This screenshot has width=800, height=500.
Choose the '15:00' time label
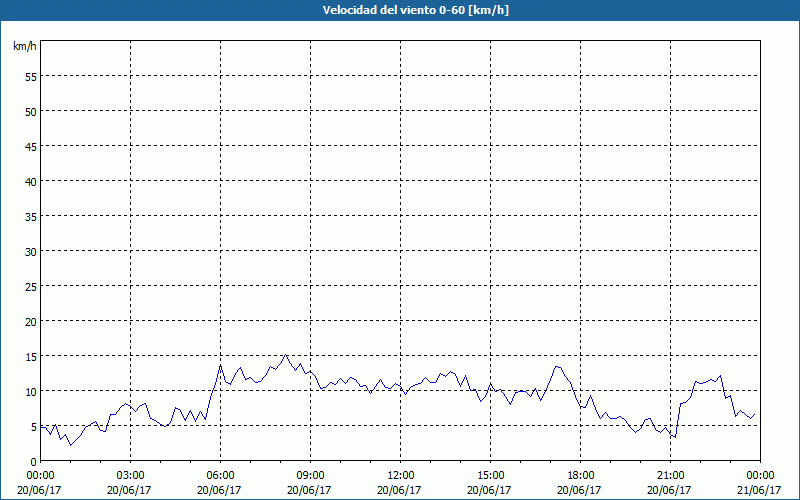(x=490, y=476)
